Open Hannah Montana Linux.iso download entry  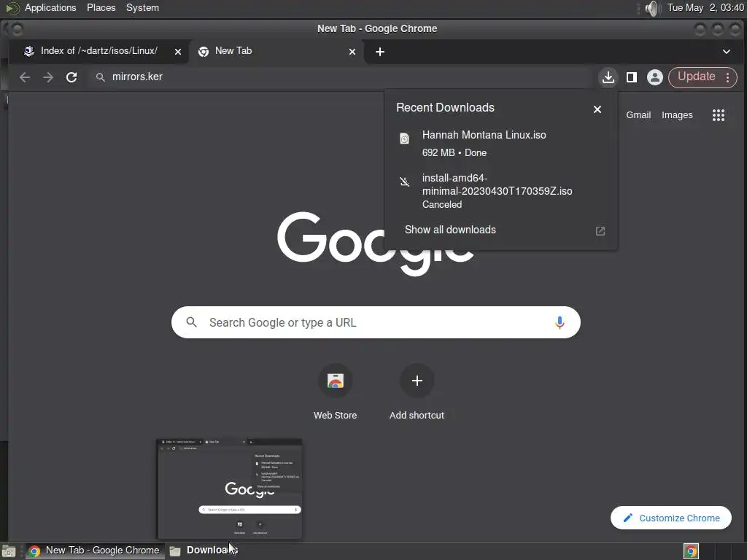click(x=500, y=144)
